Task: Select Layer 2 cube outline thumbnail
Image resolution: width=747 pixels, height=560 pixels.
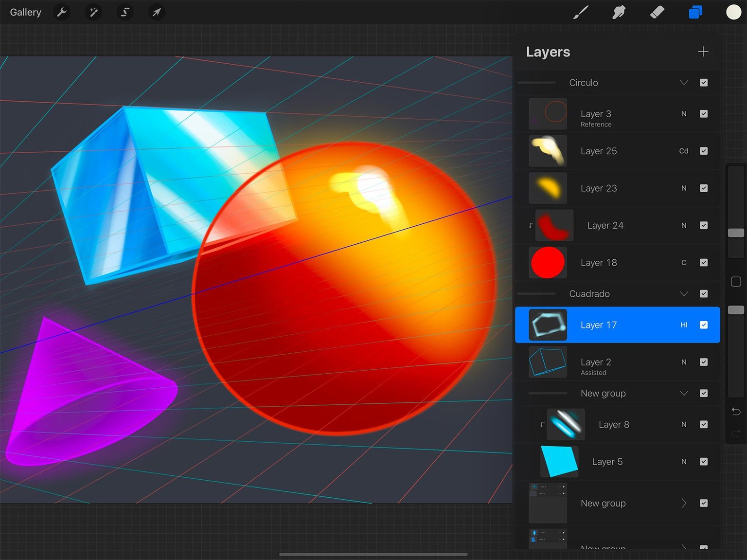Action: (548, 362)
